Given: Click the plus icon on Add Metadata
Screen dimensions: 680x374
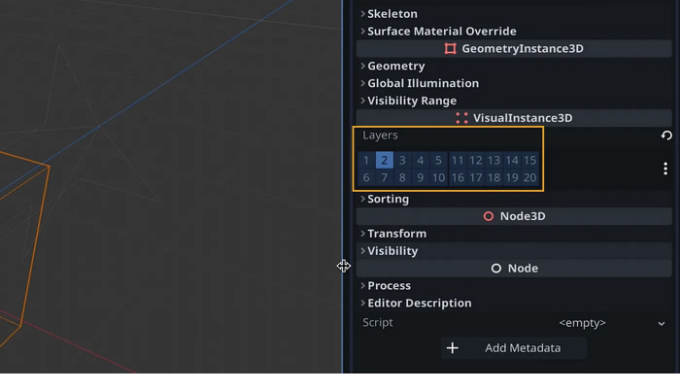Looking at the screenshot, I should [x=452, y=348].
